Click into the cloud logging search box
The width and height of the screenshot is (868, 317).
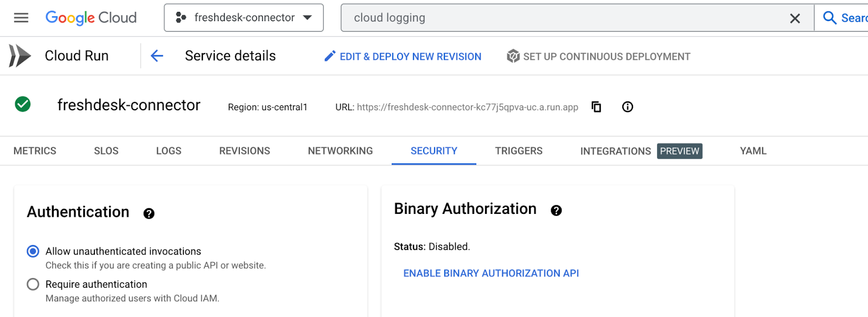click(564, 18)
